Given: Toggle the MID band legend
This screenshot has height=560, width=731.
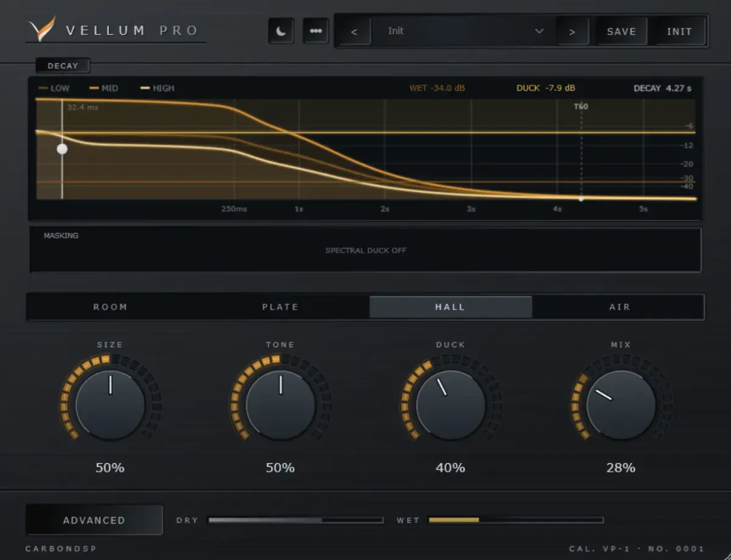Looking at the screenshot, I should click(104, 88).
